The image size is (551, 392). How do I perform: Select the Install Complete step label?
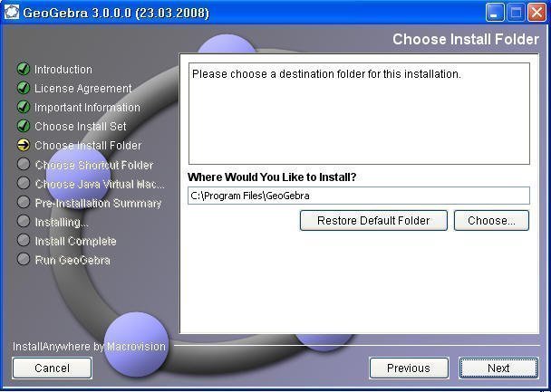pyautogui.click(x=75, y=241)
